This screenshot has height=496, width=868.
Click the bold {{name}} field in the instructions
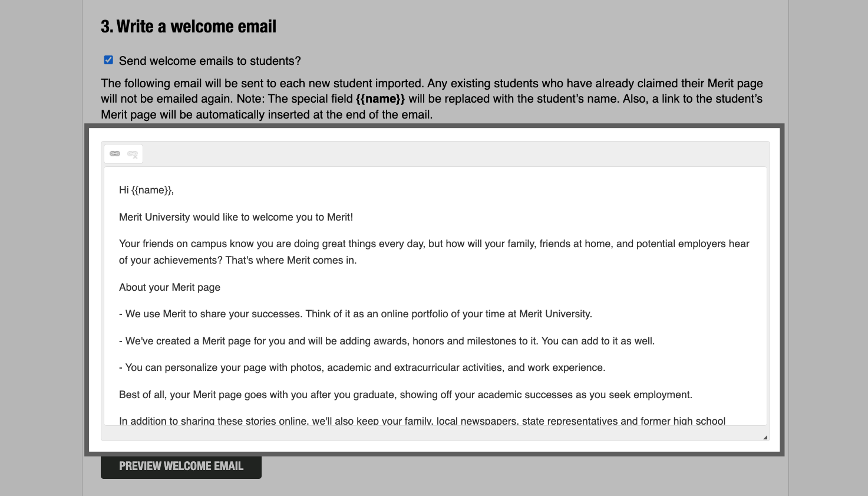[x=380, y=98]
